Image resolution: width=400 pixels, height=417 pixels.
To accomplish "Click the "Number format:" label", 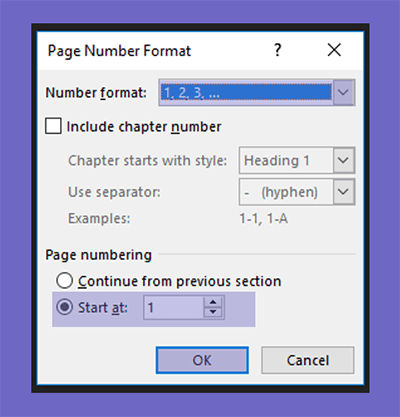I will 96,93.
